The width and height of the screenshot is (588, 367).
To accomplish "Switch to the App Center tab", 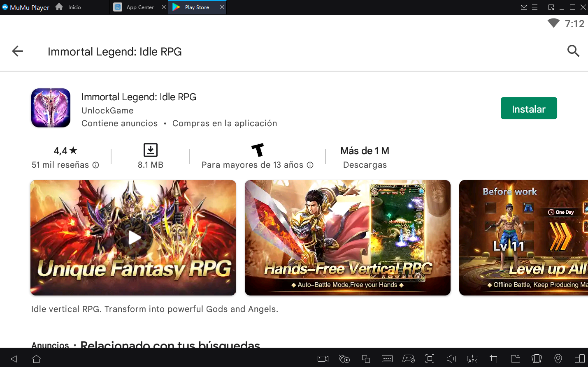I will [140, 7].
